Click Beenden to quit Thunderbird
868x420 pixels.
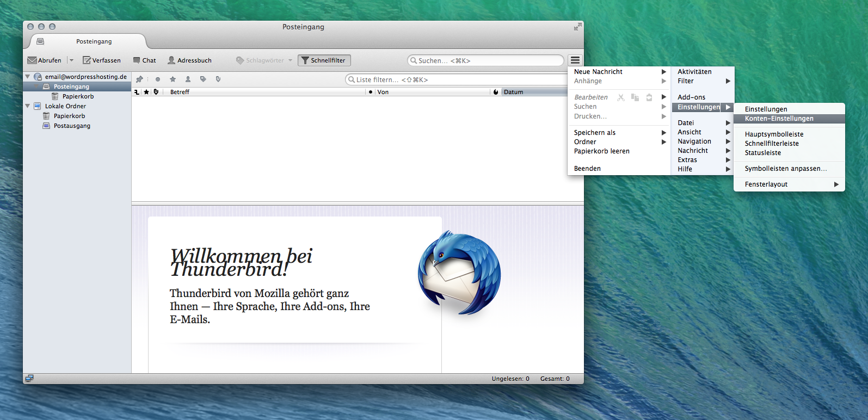587,169
